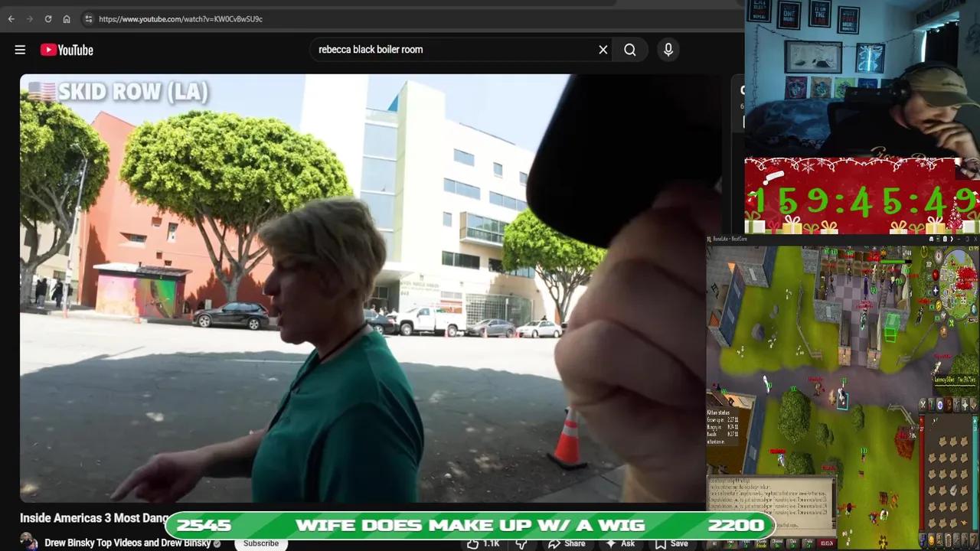Image resolution: width=980 pixels, height=551 pixels.
Task: View site information icon beside URL
Action: (88, 19)
